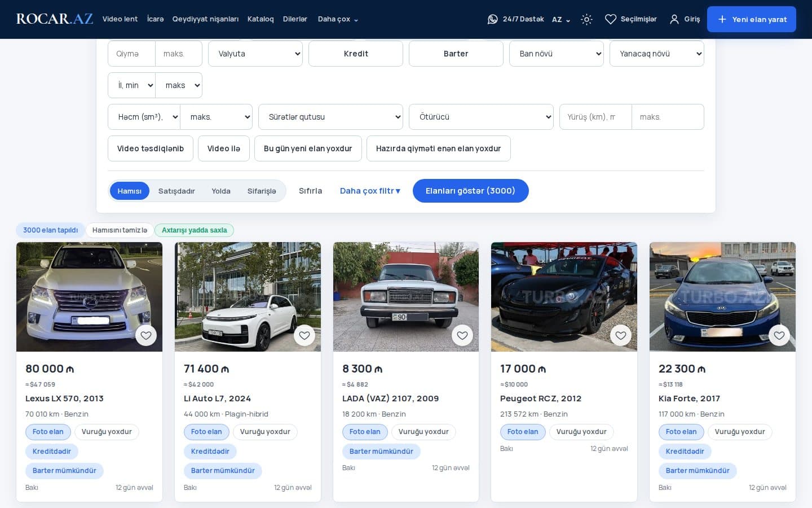Enable the Video təsdiqlənib filter
Screen dimensions: 812x508
coord(151,148)
